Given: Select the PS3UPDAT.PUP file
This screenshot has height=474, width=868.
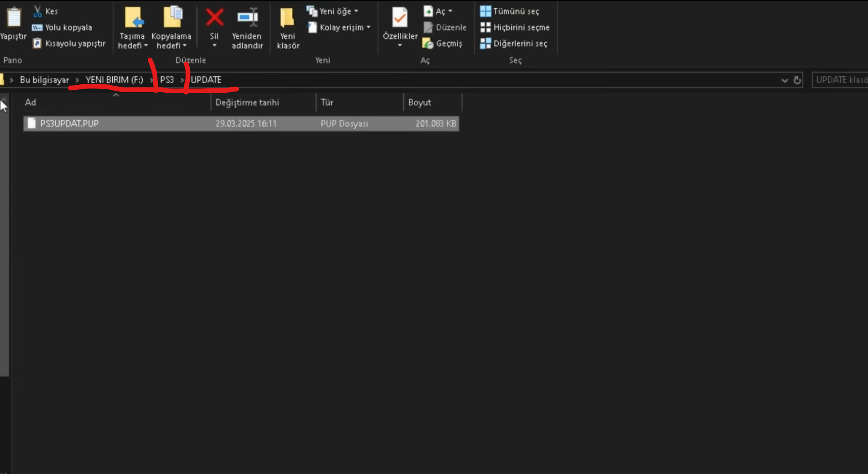Looking at the screenshot, I should click(69, 124).
